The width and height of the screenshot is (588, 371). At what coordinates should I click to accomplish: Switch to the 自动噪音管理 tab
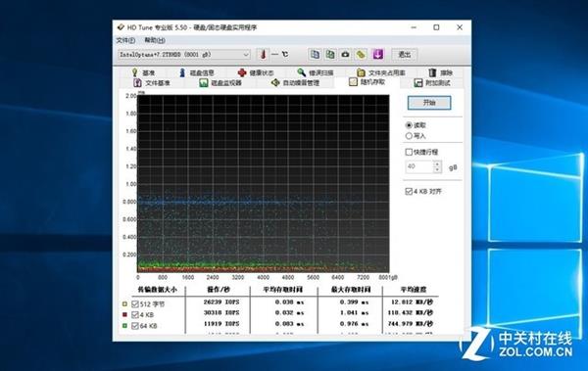tap(296, 83)
